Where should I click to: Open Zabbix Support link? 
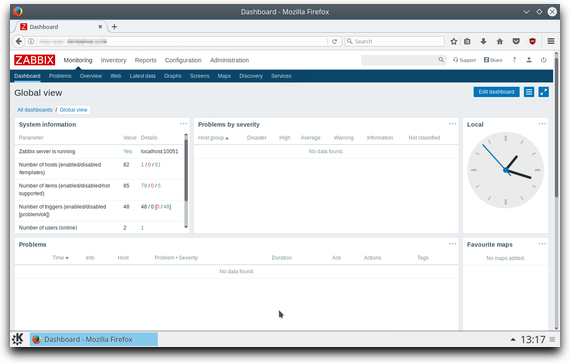point(464,60)
